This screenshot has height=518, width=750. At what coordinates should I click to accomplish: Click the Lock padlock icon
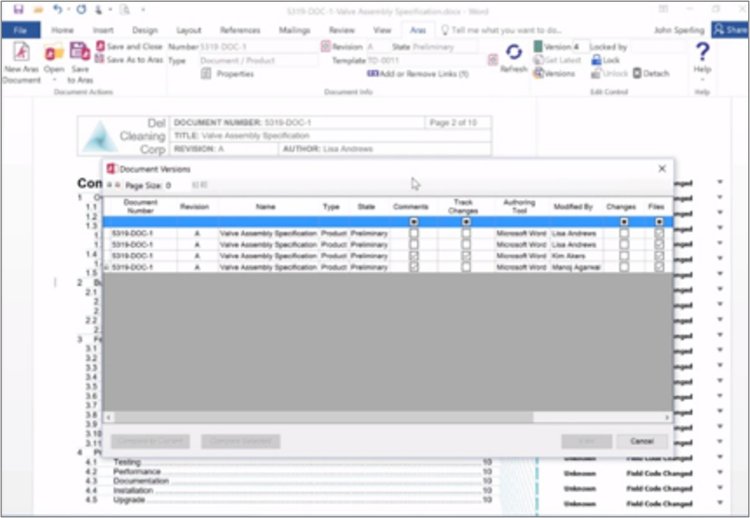tap(596, 60)
